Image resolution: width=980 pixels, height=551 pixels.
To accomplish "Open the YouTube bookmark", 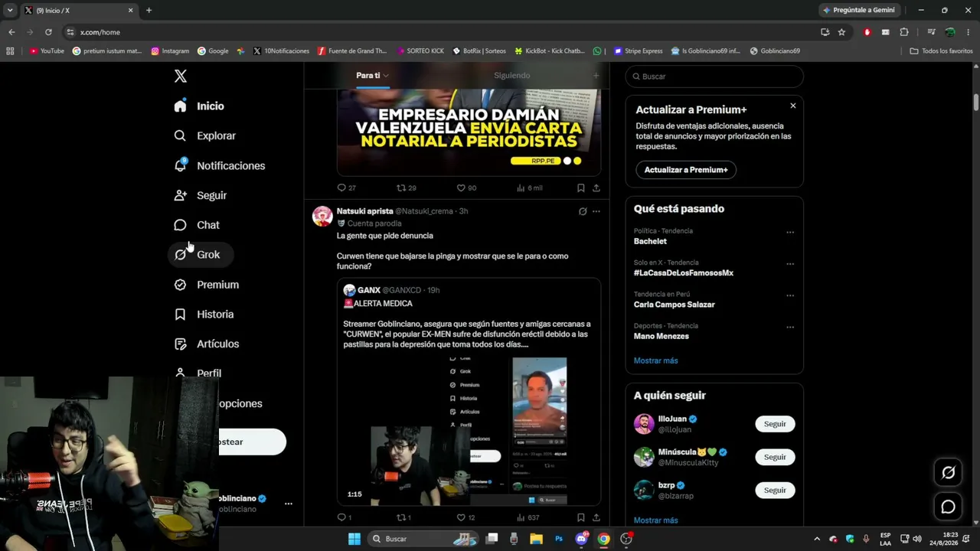I will pos(47,51).
